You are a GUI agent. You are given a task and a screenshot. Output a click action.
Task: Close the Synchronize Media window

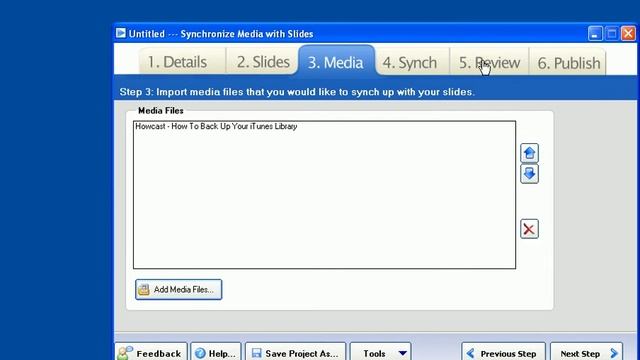click(628, 33)
